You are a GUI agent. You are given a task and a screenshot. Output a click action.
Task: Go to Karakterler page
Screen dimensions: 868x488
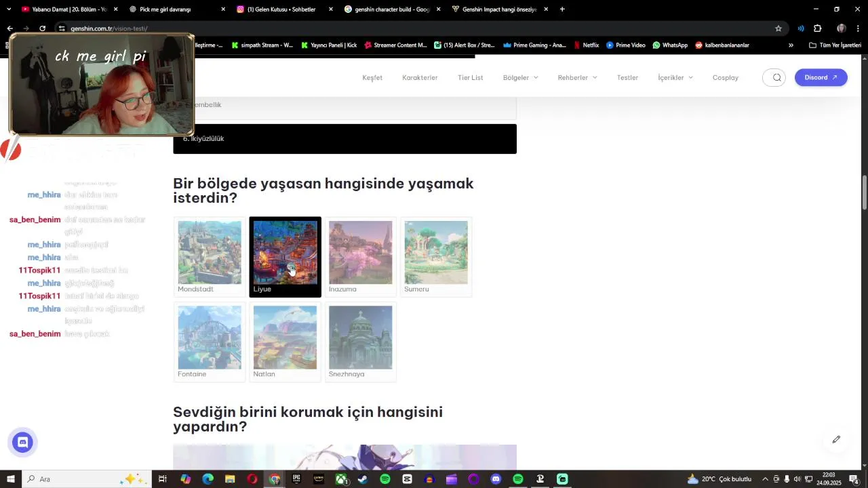(420, 77)
